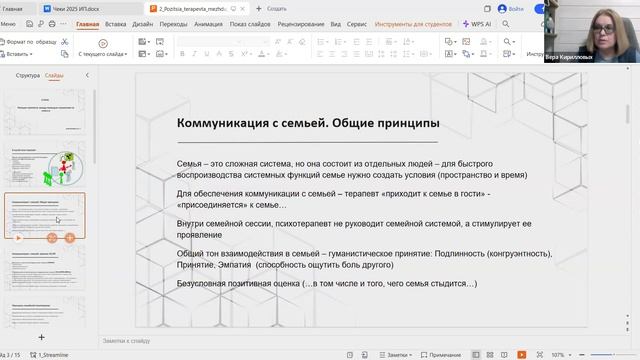Click the export to PDF icon

(x=41, y=24)
